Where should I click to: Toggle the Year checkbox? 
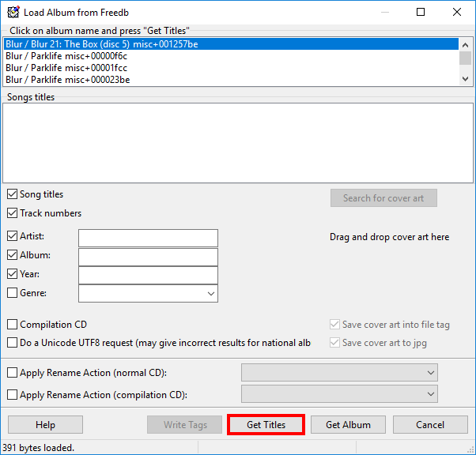[12, 274]
